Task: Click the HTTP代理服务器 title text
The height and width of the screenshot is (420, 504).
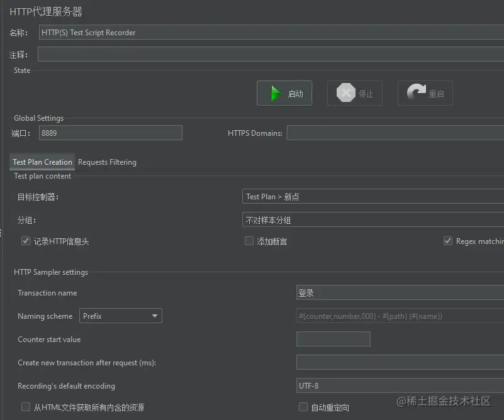Action: pyautogui.click(x=46, y=12)
